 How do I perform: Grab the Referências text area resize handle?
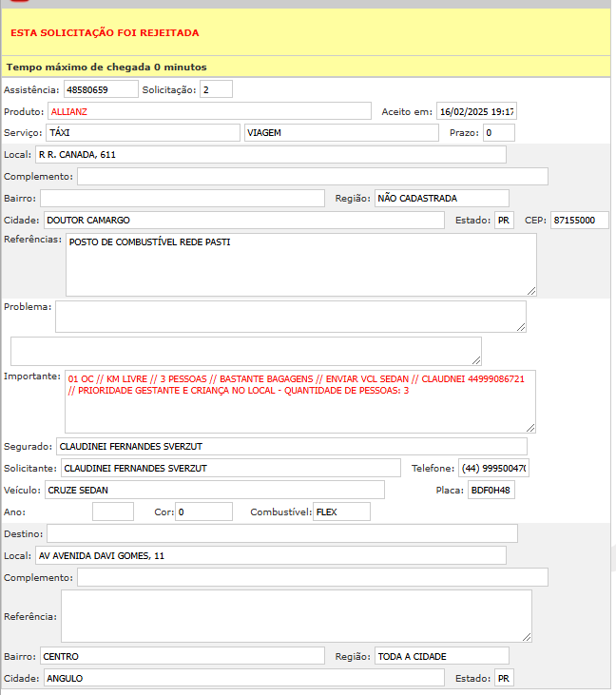[530, 290]
